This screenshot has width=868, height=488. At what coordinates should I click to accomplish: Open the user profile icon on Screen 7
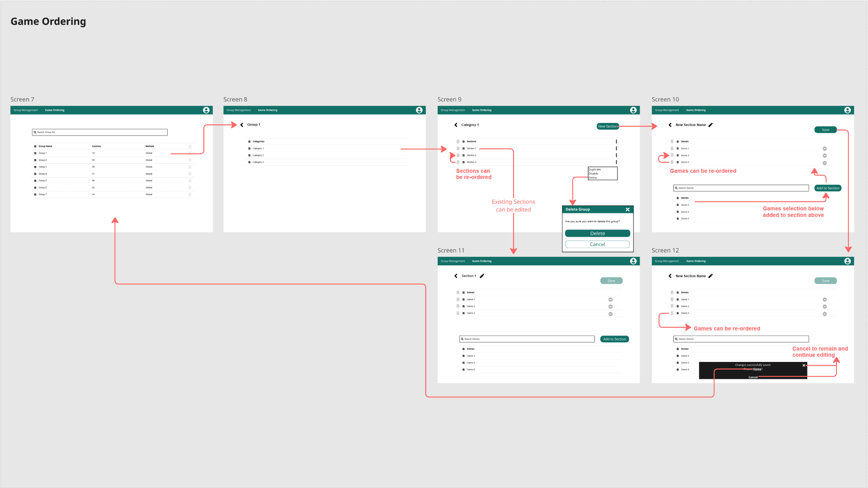click(206, 110)
